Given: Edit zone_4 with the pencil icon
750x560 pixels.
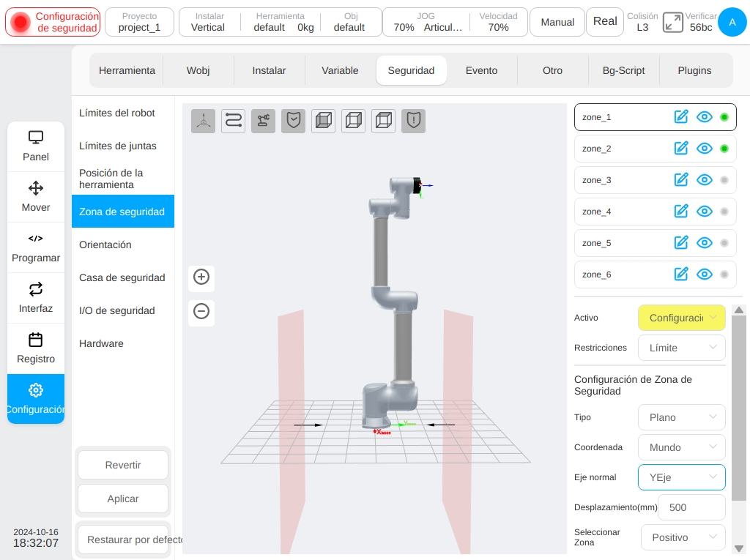Looking at the screenshot, I should (681, 212).
